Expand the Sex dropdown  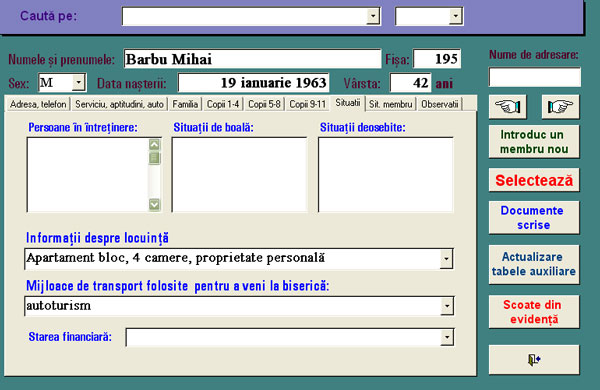(78, 82)
